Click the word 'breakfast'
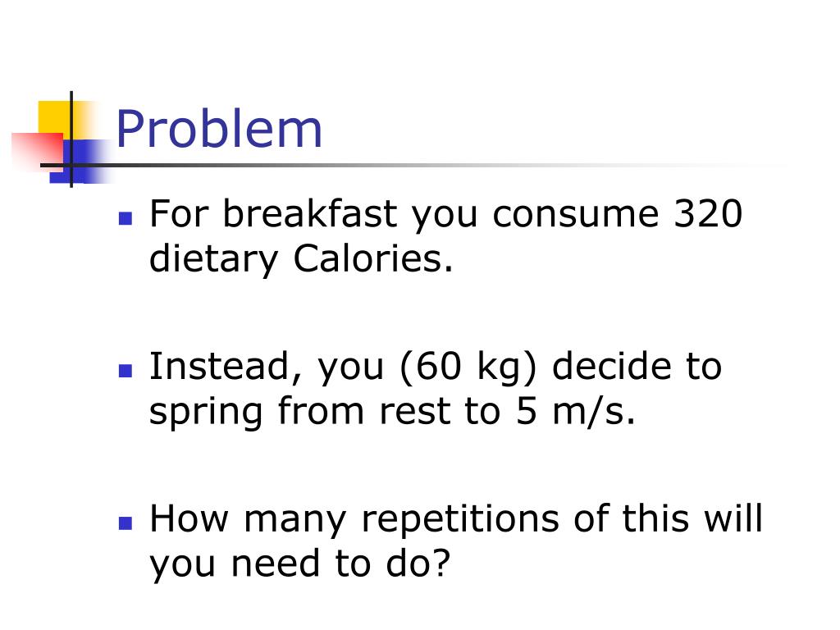This screenshot has height=630, width=840. click(310, 213)
